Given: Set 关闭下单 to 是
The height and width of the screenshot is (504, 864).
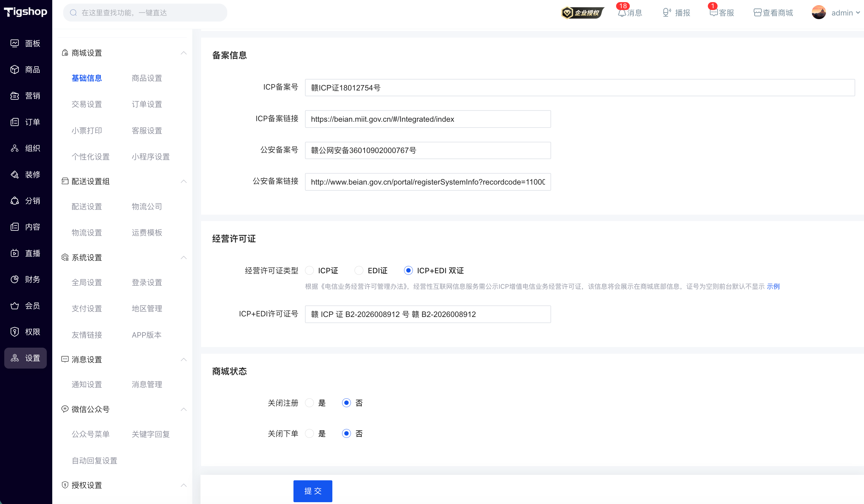Looking at the screenshot, I should coord(309,434).
